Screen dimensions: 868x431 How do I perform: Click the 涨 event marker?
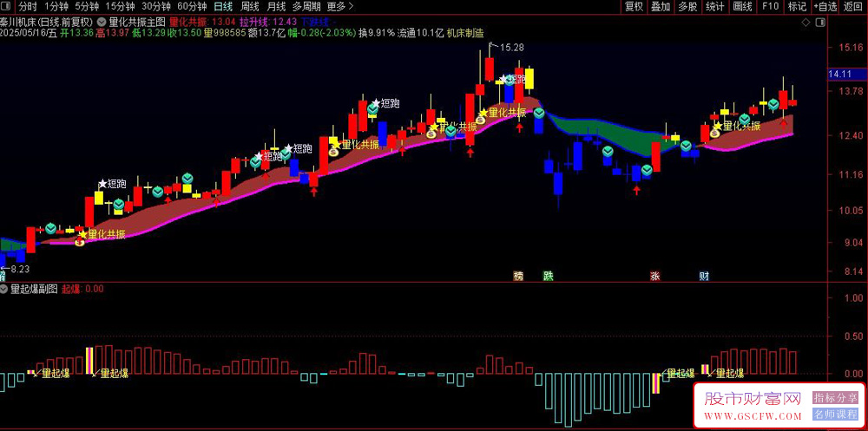654,276
